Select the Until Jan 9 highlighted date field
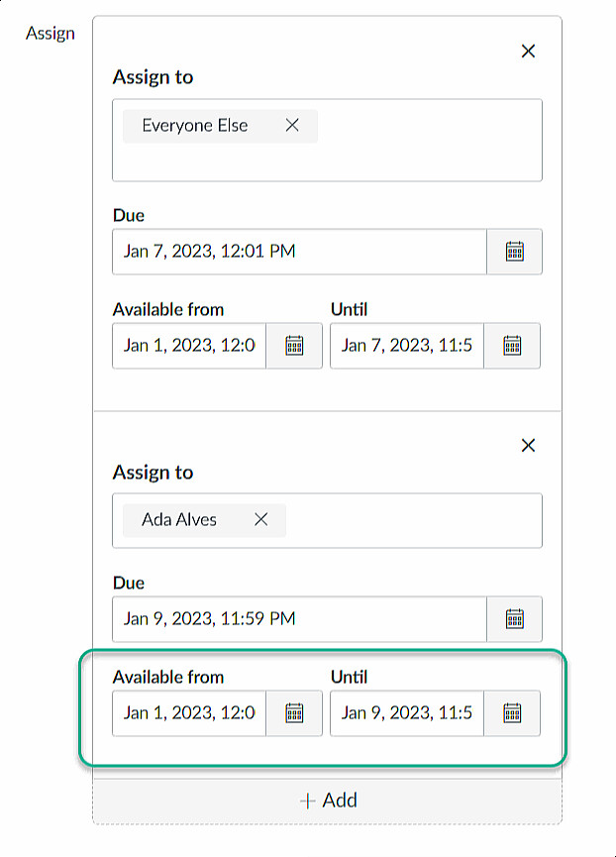616x857 pixels. coord(406,713)
